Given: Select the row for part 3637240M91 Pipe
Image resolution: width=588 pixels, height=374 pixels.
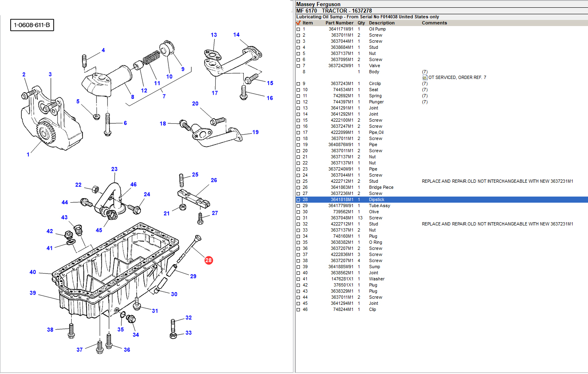Looking at the screenshot, I should pyautogui.click(x=366, y=169).
